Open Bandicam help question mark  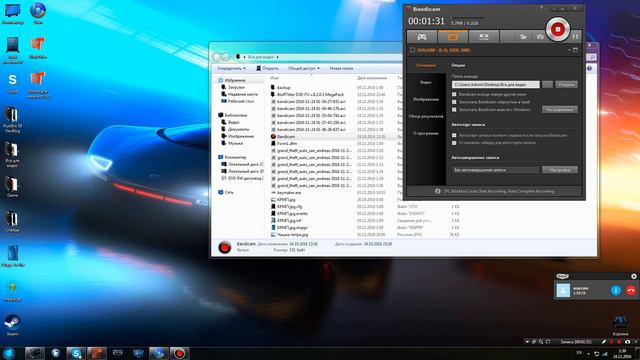541,8
